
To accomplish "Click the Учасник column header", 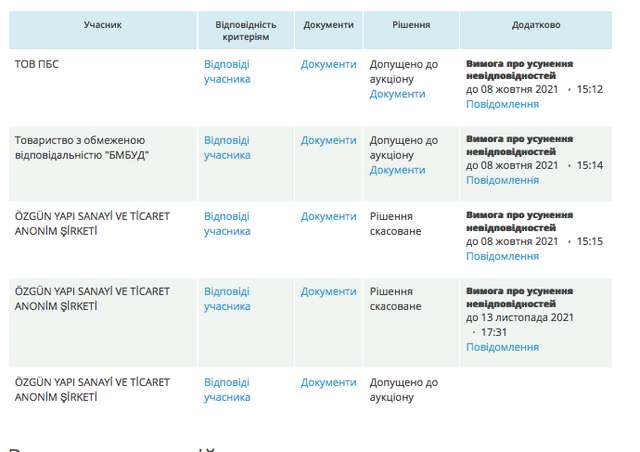I will pos(103,23).
